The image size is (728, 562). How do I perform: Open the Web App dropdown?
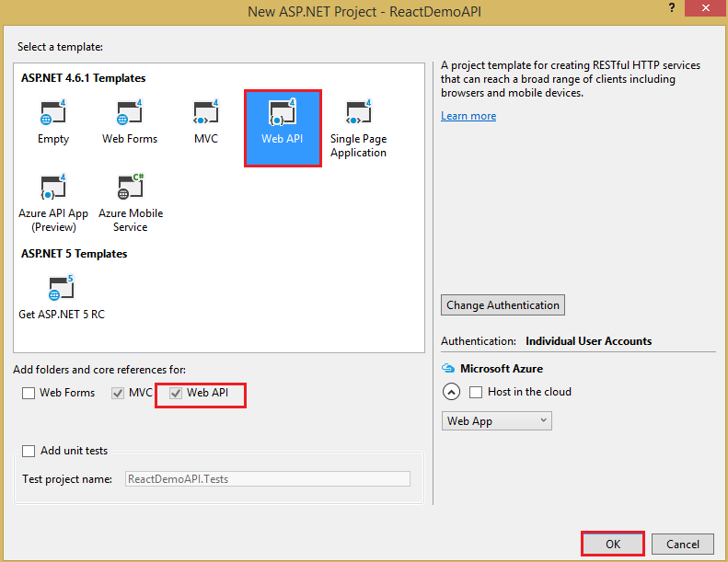click(496, 421)
